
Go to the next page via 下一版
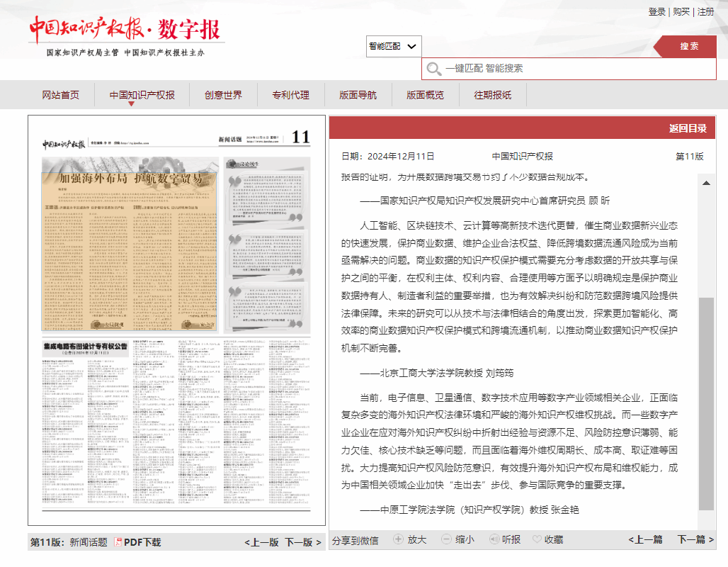(x=303, y=542)
